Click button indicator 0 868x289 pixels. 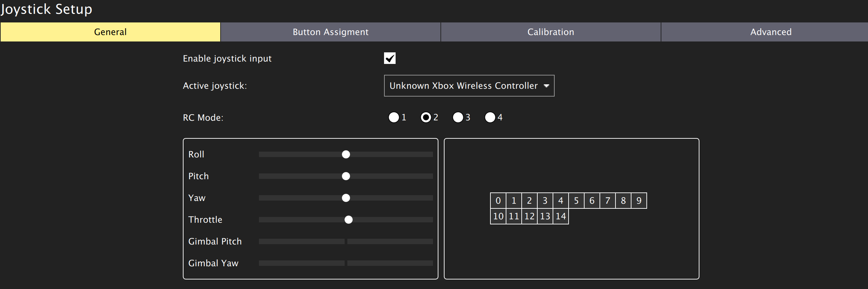[498, 201]
